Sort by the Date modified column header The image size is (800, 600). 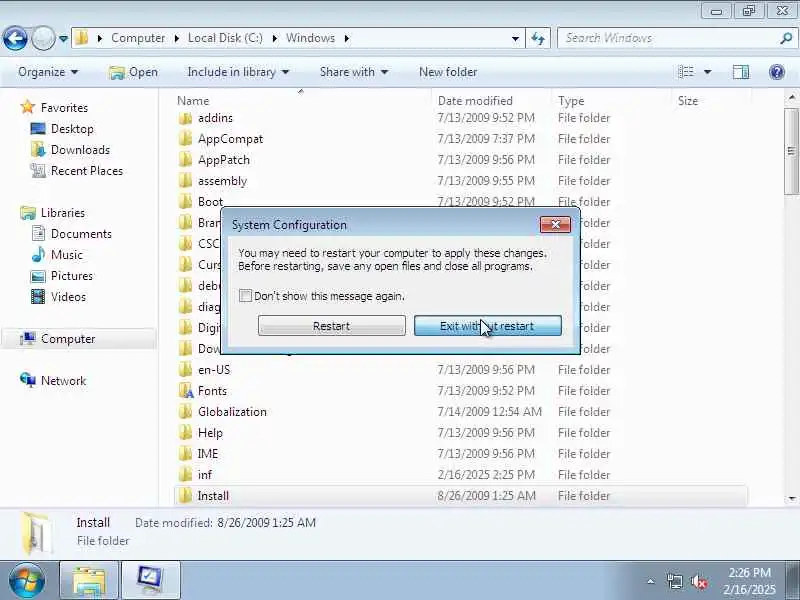[475, 101]
